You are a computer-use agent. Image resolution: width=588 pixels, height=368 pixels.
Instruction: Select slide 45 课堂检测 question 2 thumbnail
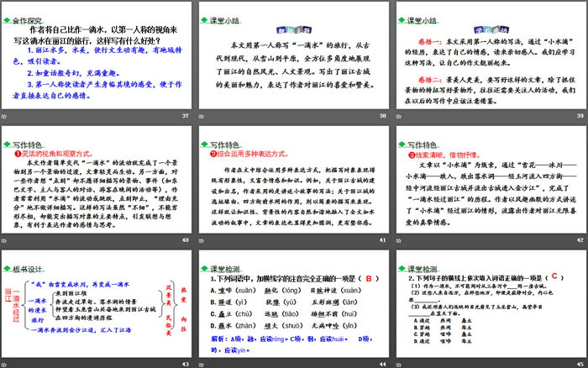coord(491,304)
